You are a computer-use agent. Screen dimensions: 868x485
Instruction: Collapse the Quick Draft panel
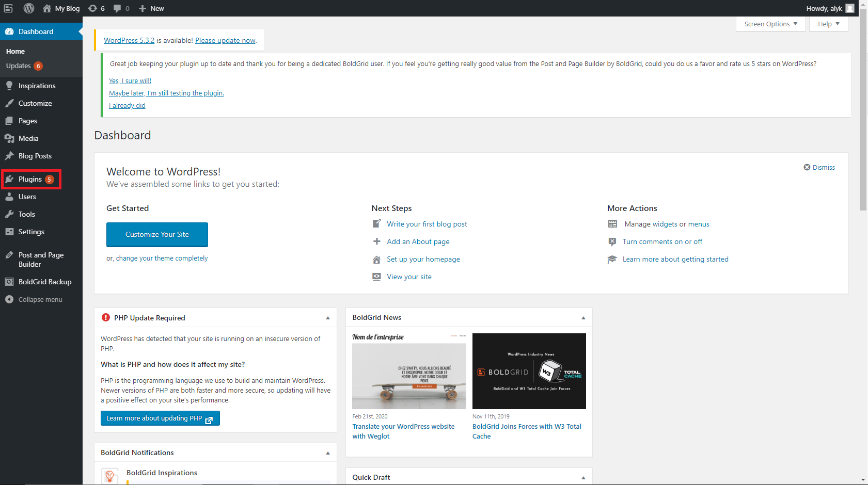pos(583,478)
